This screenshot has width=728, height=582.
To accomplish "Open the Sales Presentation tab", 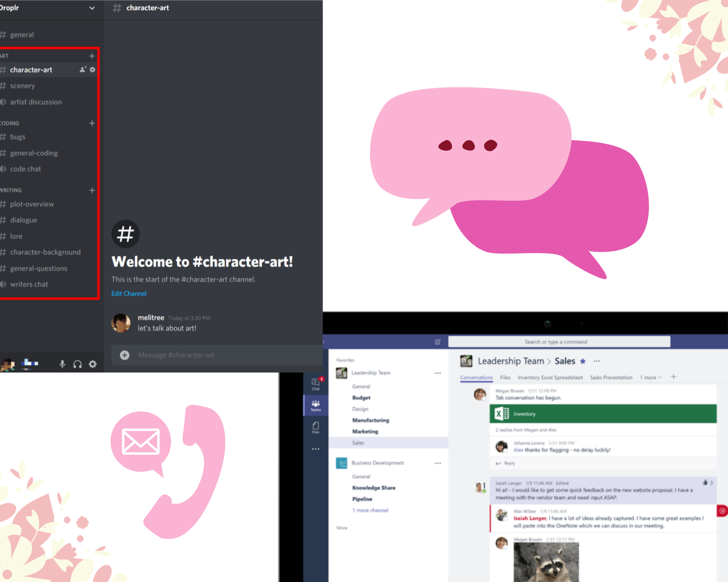I will pos(611,378).
